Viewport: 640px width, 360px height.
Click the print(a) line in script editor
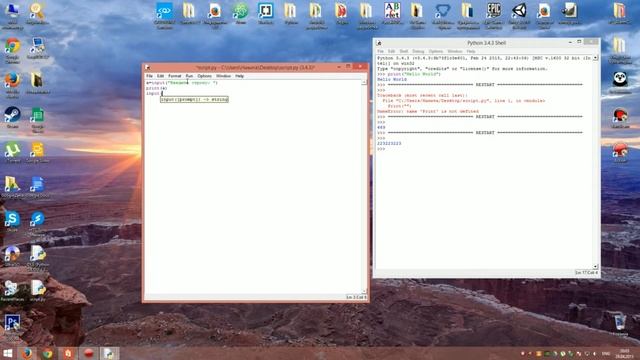tap(157, 88)
